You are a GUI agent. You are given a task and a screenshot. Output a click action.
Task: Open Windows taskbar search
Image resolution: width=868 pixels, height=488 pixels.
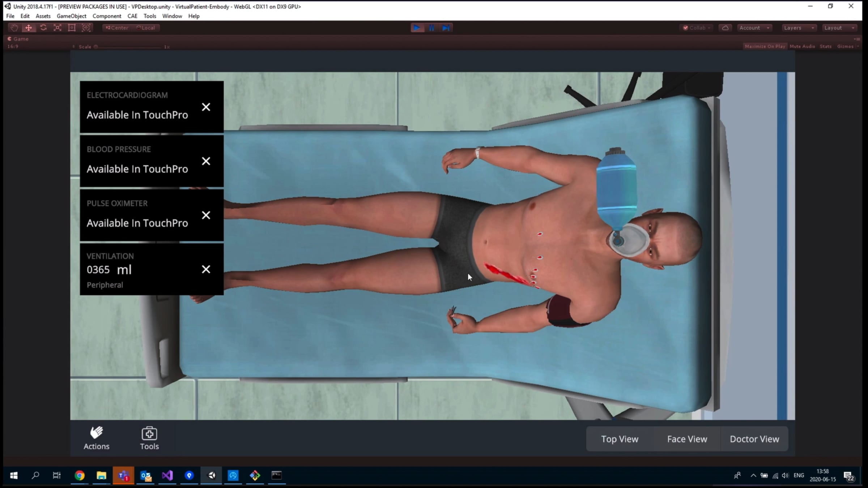coord(35,475)
